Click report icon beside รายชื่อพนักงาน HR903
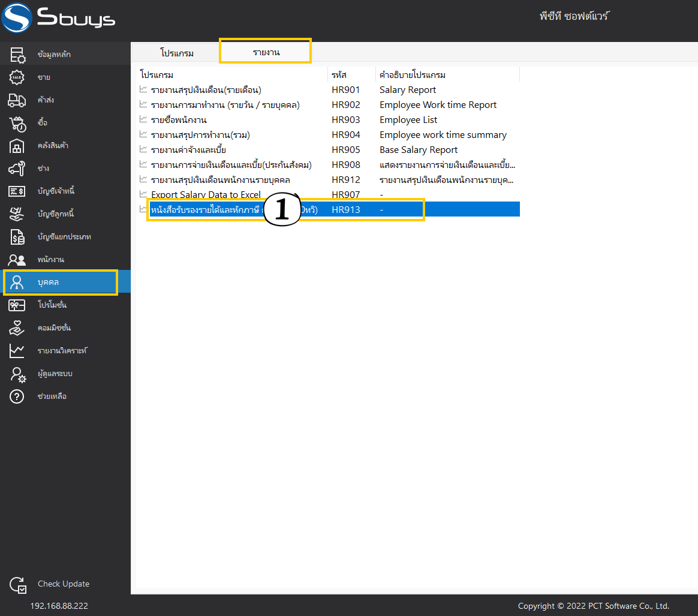This screenshot has width=698, height=616. tap(143, 119)
